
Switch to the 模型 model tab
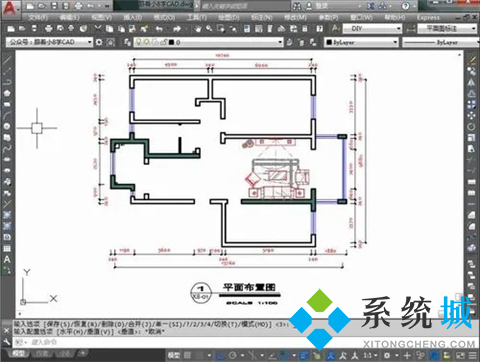click(19, 353)
